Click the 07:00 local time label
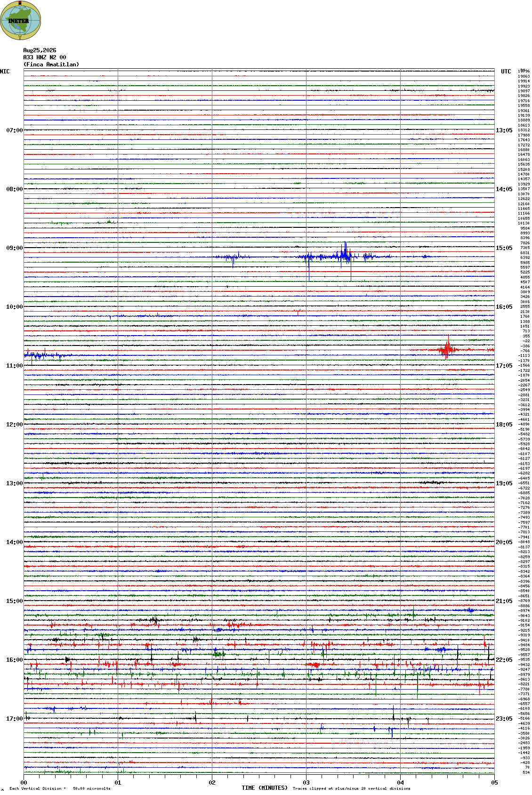The width and height of the screenshot is (532, 795). [x=14, y=130]
